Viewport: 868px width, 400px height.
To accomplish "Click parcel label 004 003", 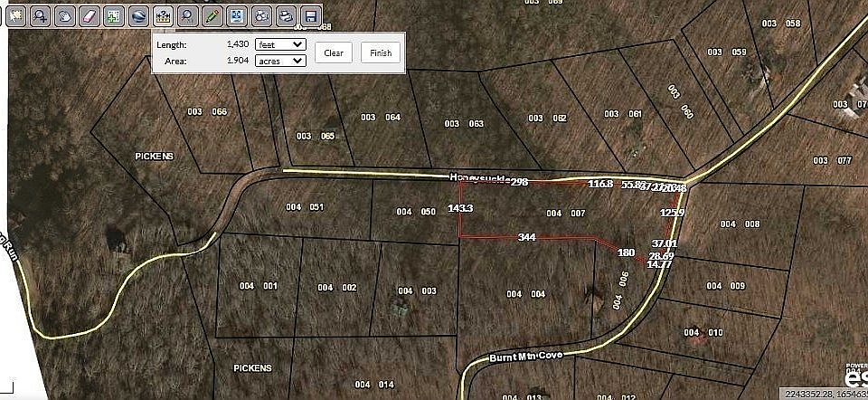I will tap(417, 290).
